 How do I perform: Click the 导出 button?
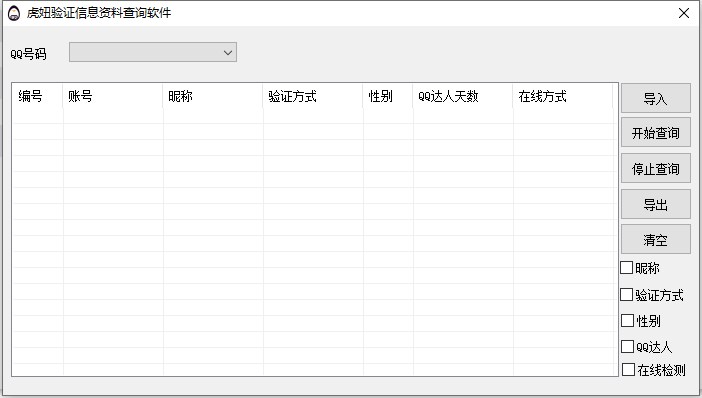pyautogui.click(x=655, y=204)
